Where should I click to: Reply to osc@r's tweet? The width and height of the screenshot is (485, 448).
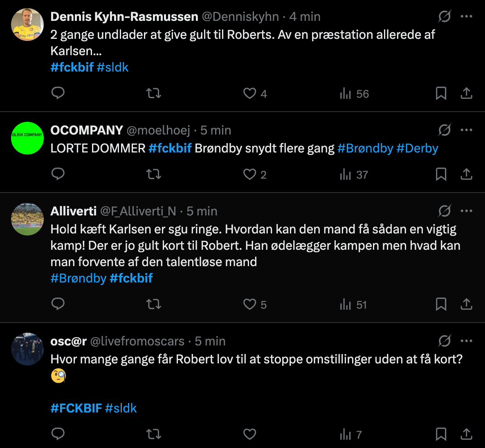58,434
